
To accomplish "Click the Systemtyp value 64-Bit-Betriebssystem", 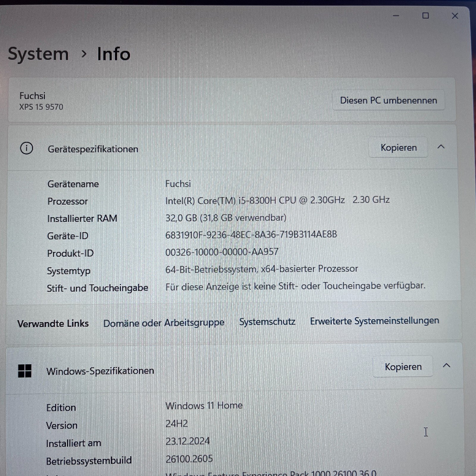I will point(262,269).
